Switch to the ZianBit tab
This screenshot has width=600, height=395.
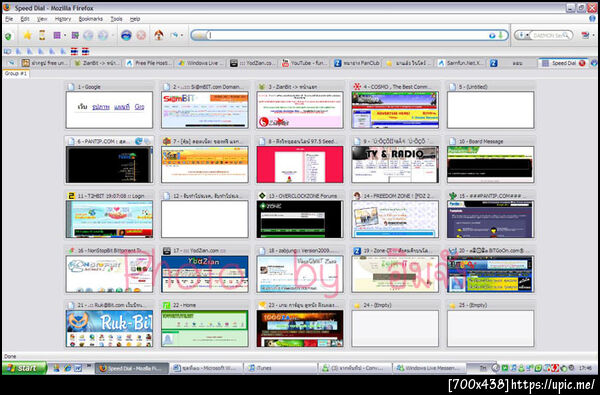tap(96, 63)
